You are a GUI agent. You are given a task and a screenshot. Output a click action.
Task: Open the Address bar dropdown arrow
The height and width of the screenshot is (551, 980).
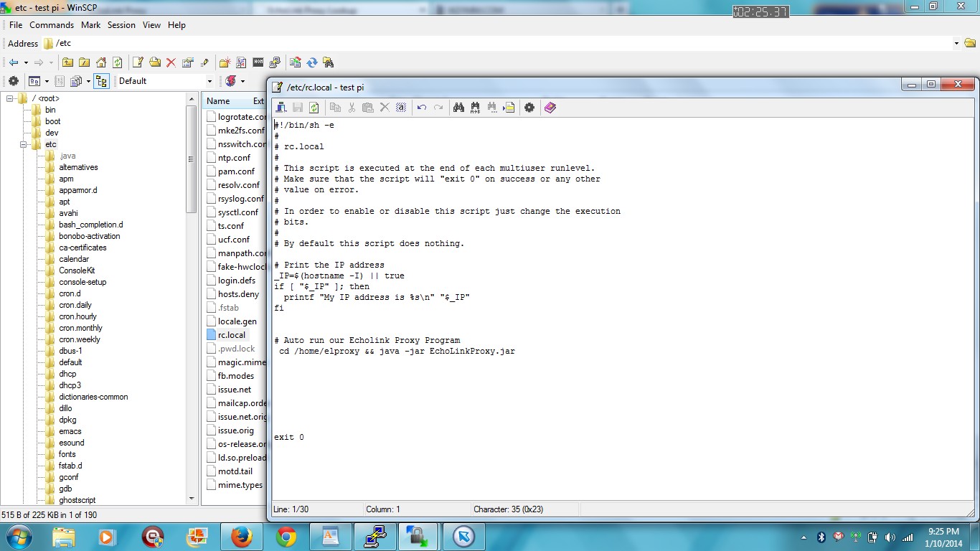pyautogui.click(x=956, y=43)
